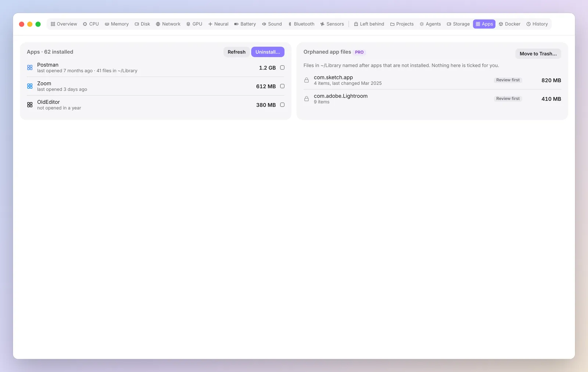Select the com.sketch.app entry name
The width and height of the screenshot is (588, 372).
333,77
